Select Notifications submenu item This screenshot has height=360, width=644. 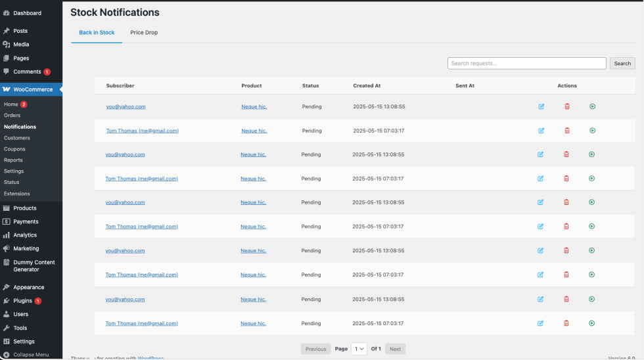(x=20, y=127)
